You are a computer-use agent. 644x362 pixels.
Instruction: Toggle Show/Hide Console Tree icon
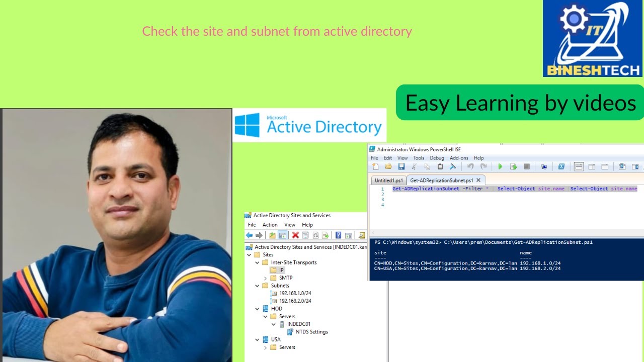(x=283, y=235)
